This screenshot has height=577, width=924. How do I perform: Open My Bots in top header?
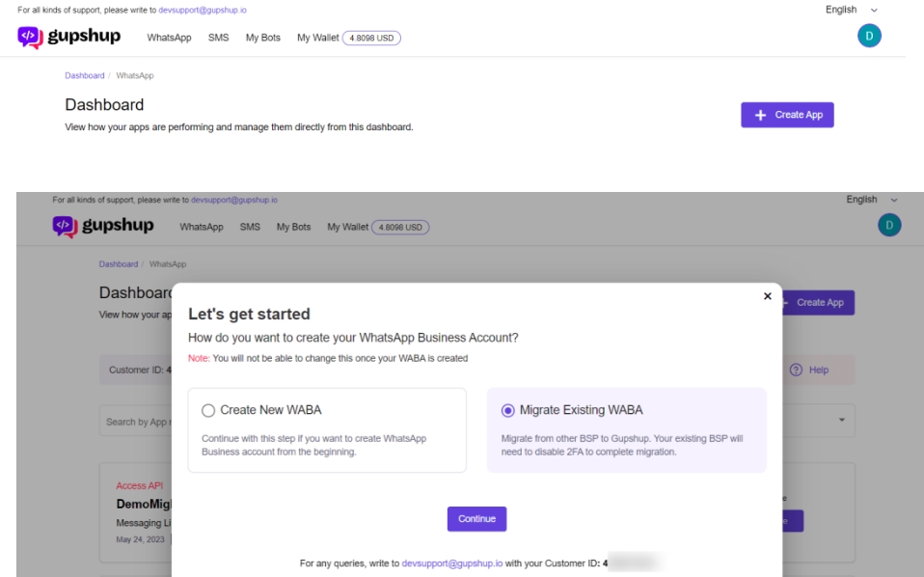pos(262,38)
